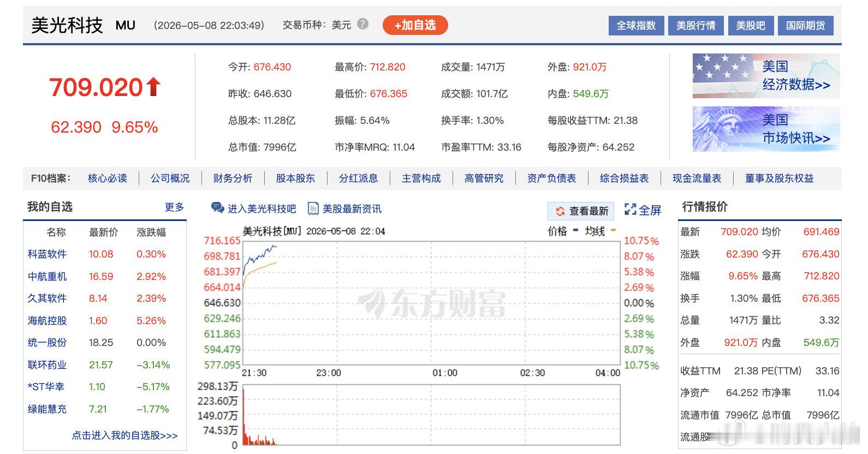Viewport: 868px width, 454px height.
Task: Open 财务分析 F10 tab
Action: 233,178
